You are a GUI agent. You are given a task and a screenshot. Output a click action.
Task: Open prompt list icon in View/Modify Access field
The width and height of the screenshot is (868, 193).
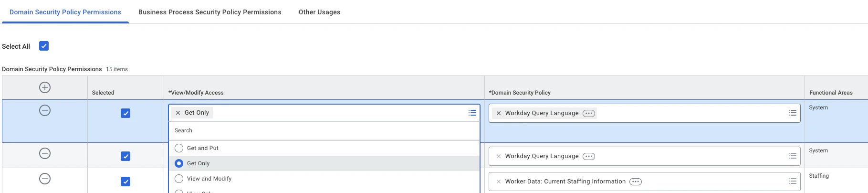click(472, 113)
